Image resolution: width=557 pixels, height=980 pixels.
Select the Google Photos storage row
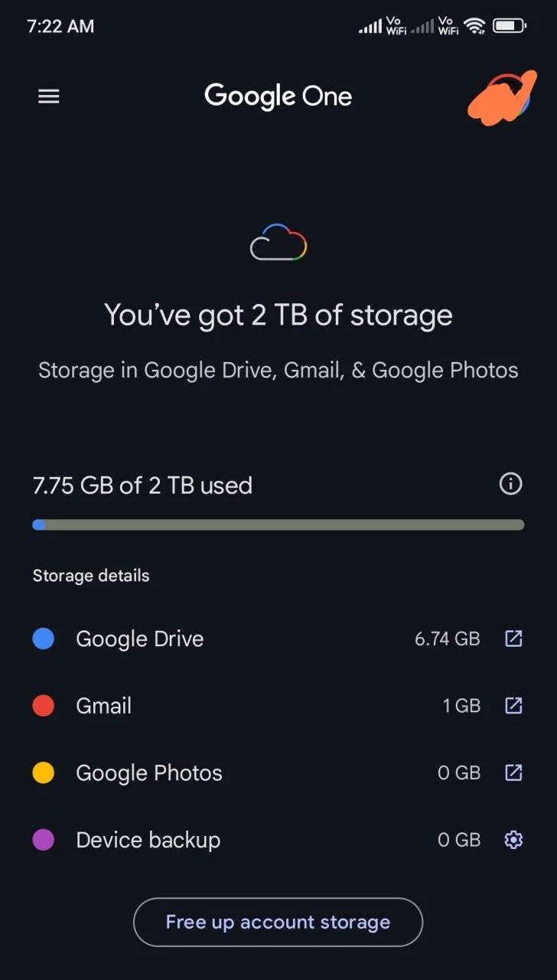(278, 773)
